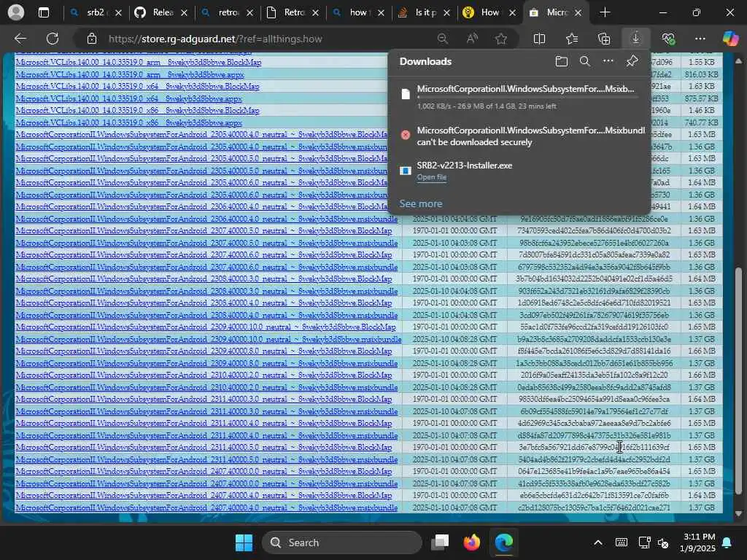Click the taskbar Search box

point(342,542)
